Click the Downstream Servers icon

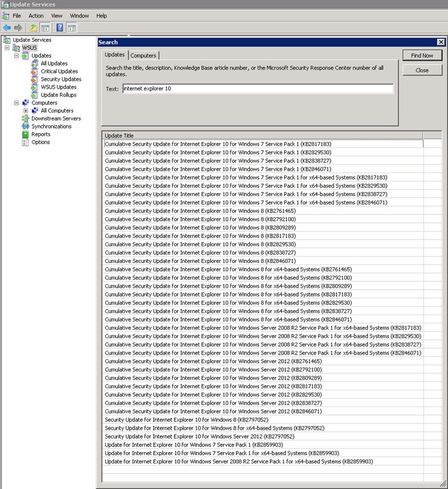pyautogui.click(x=25, y=118)
